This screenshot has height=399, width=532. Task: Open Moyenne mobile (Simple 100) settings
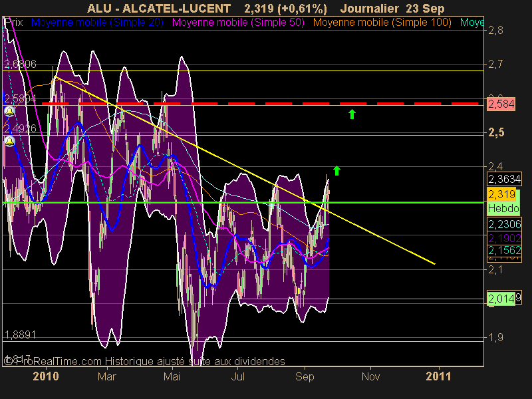tap(382, 23)
